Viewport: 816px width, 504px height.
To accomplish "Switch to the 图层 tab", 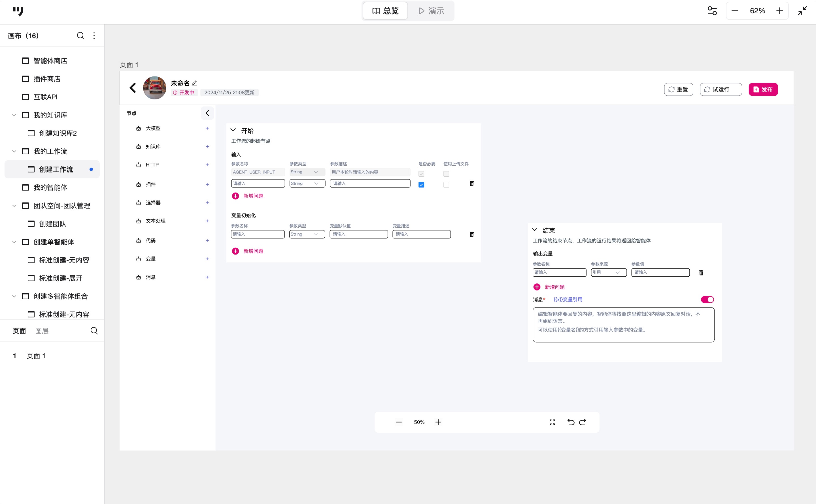I will 42,331.
